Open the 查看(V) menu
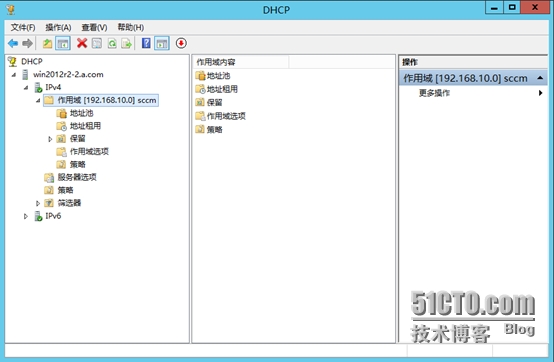The image size is (554, 362). [94, 28]
